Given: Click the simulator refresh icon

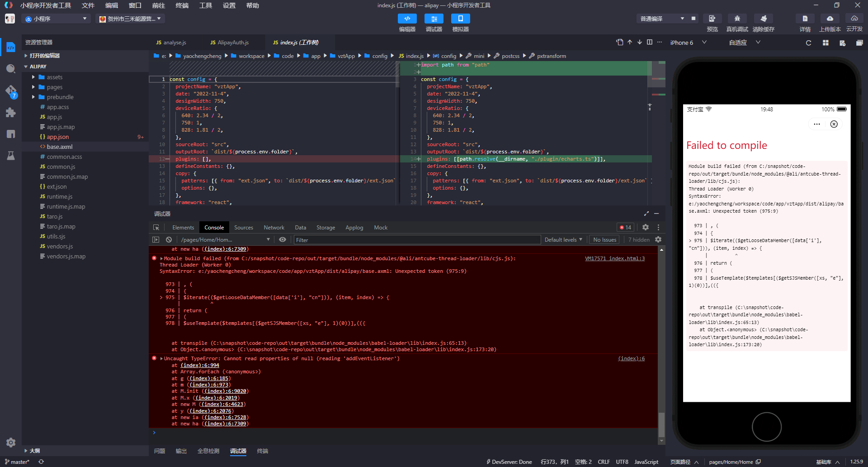Looking at the screenshot, I should click(808, 43).
